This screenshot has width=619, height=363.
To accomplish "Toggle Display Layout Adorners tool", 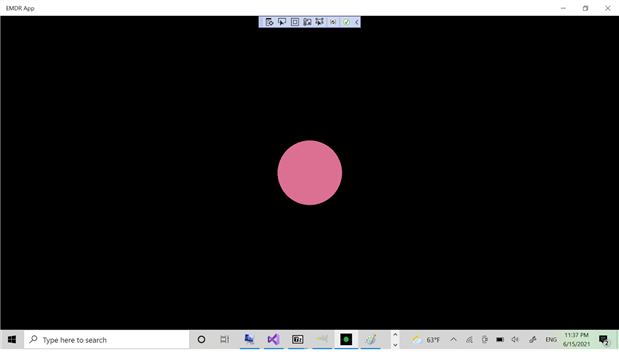I will 294,22.
